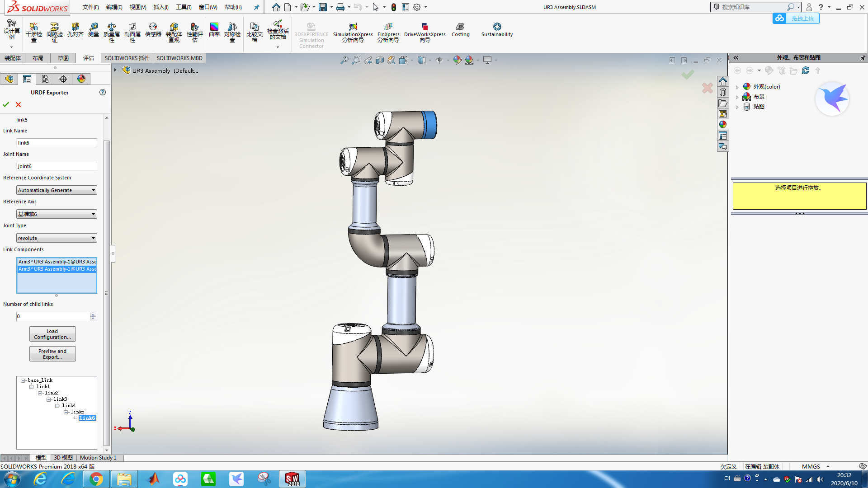The image size is (868, 488).
Task: Click the Link Name input field
Action: coord(57,143)
